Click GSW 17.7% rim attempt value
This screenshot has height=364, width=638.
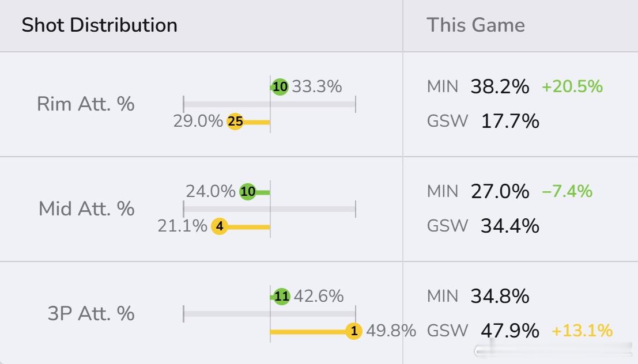pos(509,122)
